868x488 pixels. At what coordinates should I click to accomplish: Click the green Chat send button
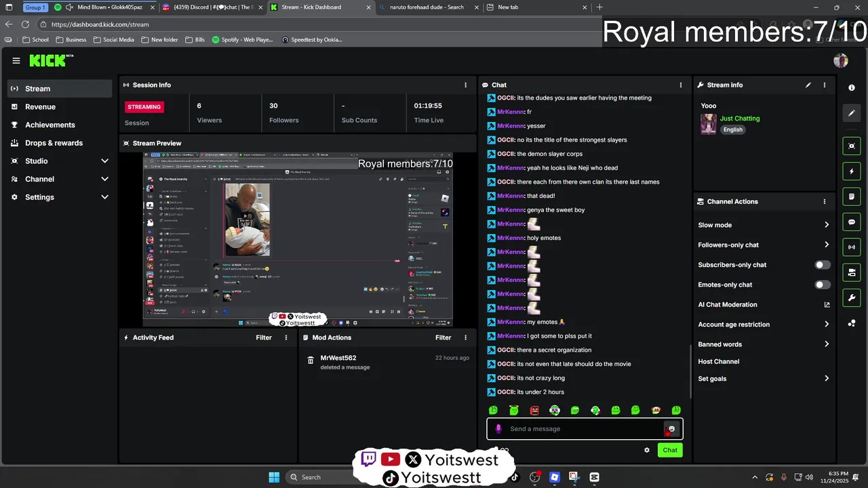670,450
